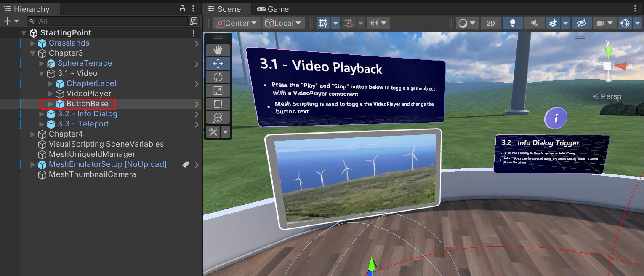Unmute scene audio

(534, 23)
